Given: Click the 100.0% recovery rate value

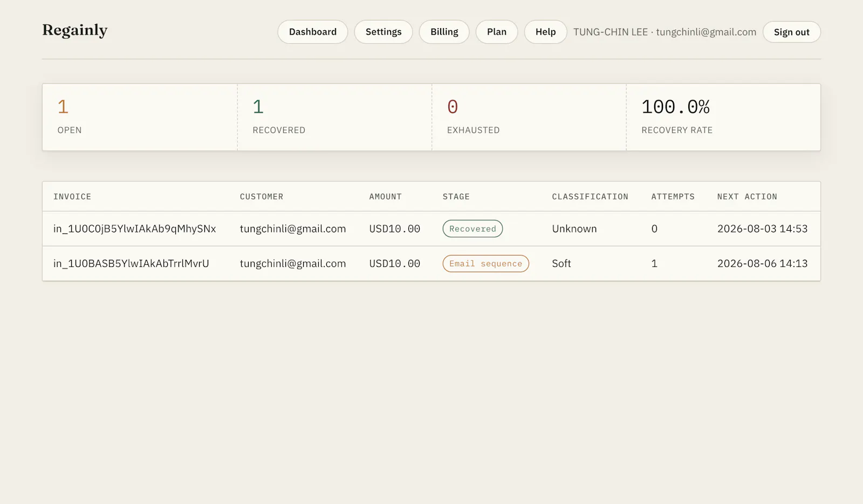Looking at the screenshot, I should coord(675,107).
